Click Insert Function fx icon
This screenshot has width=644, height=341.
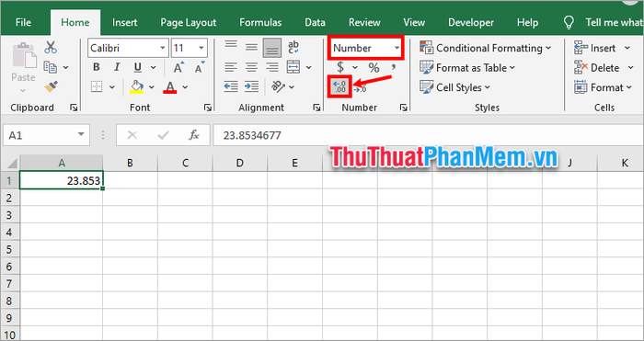tap(194, 135)
